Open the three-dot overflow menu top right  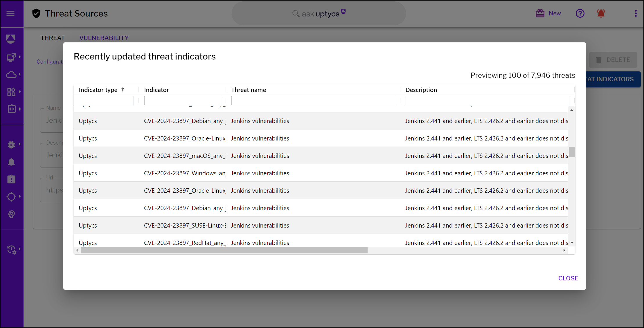click(x=636, y=13)
